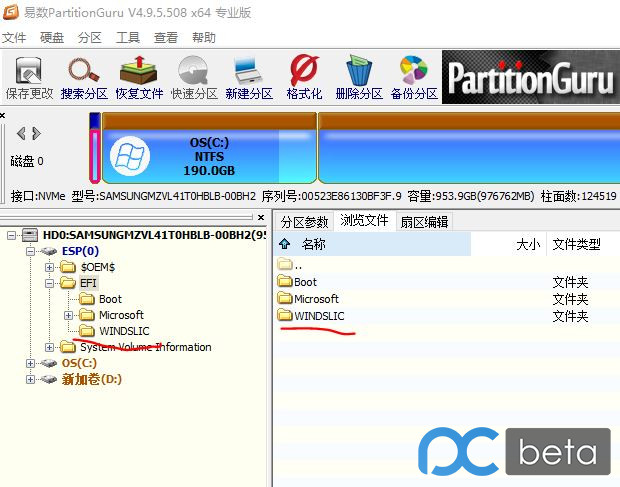Expand System Volume Information node
620x487 pixels.
[49, 347]
